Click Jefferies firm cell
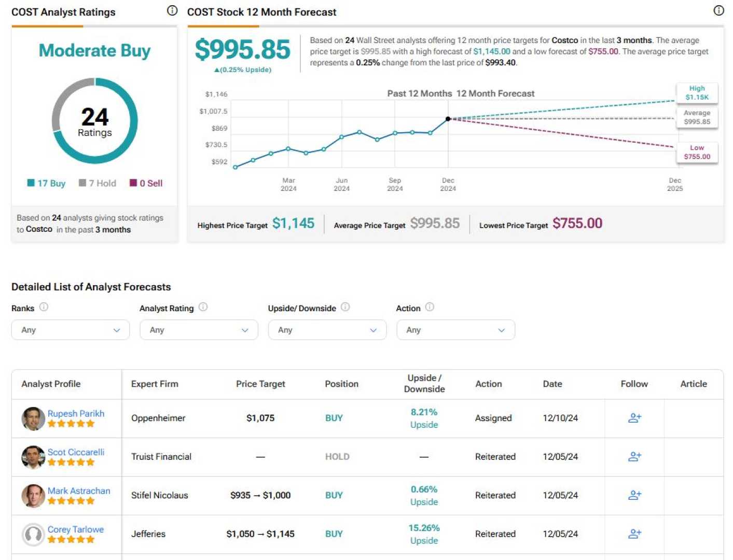 coord(148,534)
